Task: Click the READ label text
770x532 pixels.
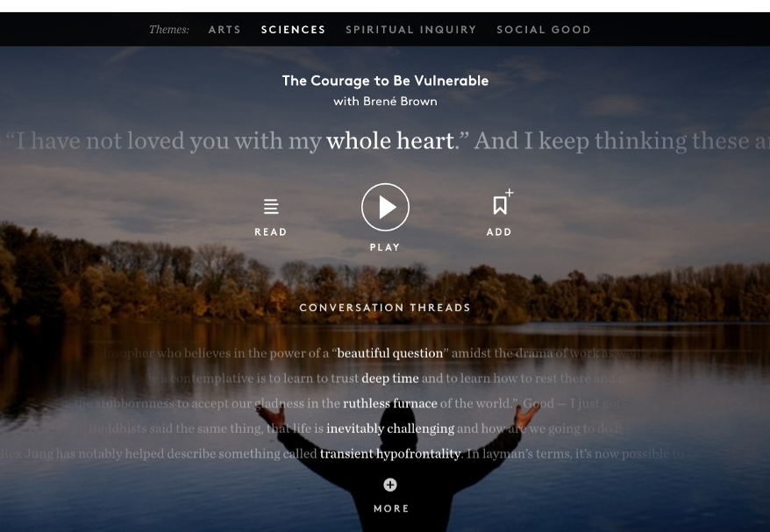Action: pos(271,232)
